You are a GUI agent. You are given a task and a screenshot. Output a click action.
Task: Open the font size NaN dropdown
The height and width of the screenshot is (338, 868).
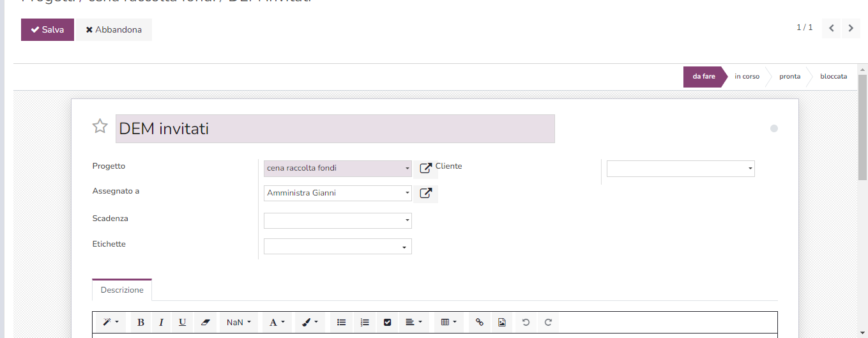(x=239, y=323)
